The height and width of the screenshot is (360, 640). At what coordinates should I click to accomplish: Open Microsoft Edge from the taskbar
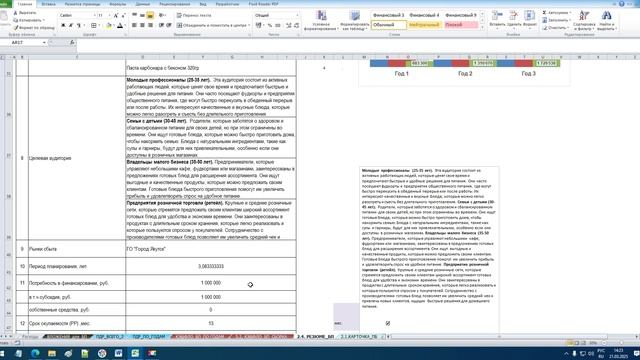tap(35, 353)
